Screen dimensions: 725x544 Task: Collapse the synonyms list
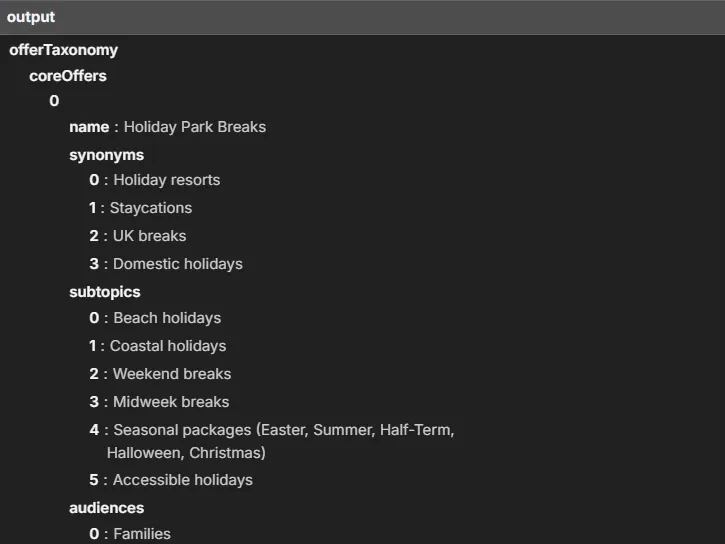point(106,155)
